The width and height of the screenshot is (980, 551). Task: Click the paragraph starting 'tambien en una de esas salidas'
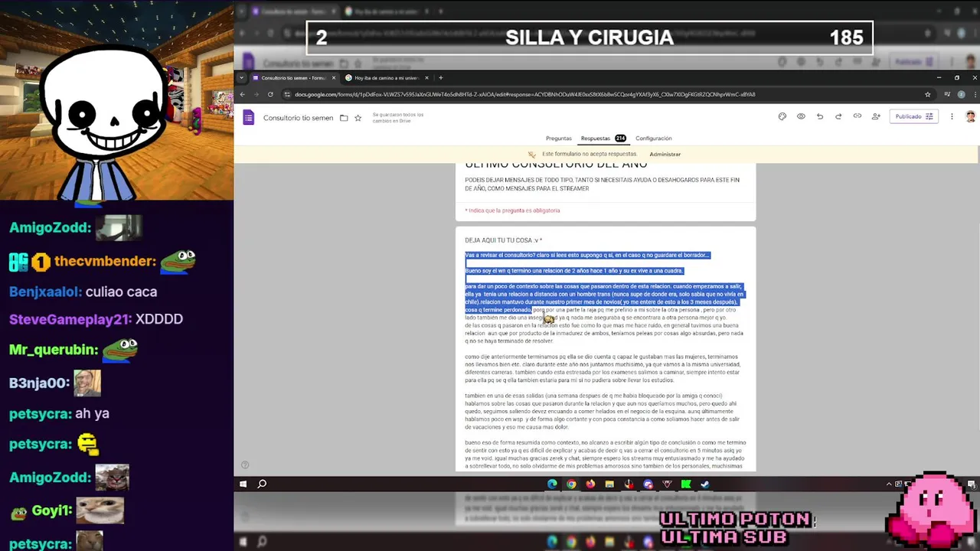[x=603, y=411]
